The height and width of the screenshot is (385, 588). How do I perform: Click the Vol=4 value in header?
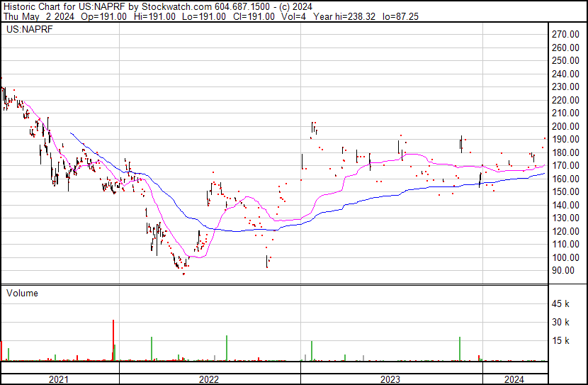click(293, 16)
